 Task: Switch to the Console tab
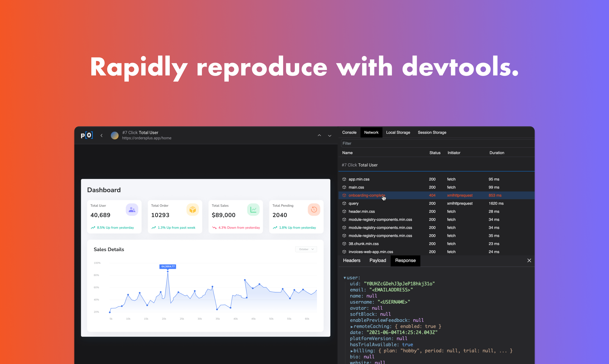[349, 132]
